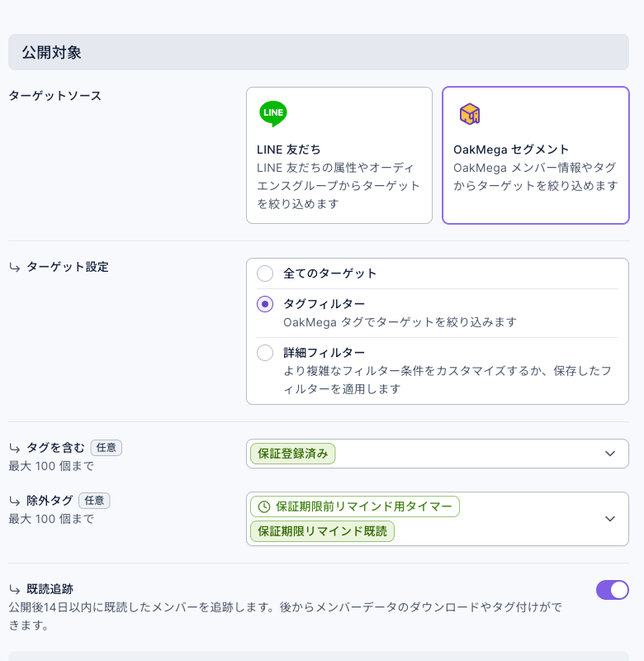Expand the タグを含む dropdown chevron
This screenshot has height=661, width=644.
pyautogui.click(x=610, y=454)
